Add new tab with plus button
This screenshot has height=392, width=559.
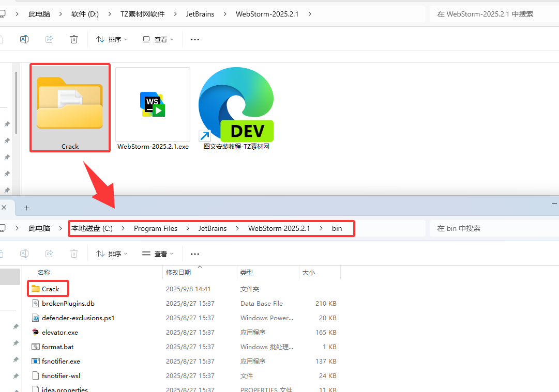(x=27, y=208)
